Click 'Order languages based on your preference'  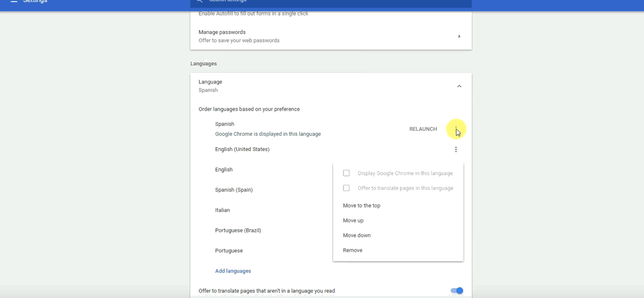click(x=249, y=109)
